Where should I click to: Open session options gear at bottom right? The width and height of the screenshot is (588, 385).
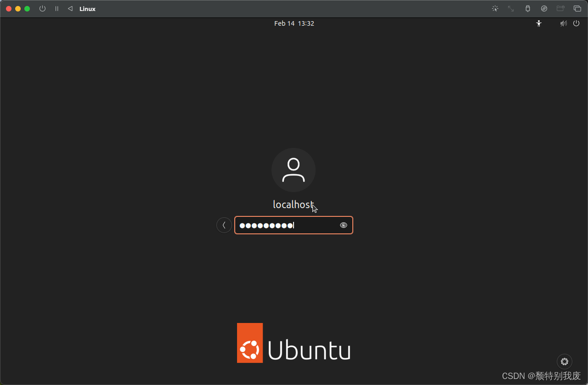(565, 362)
